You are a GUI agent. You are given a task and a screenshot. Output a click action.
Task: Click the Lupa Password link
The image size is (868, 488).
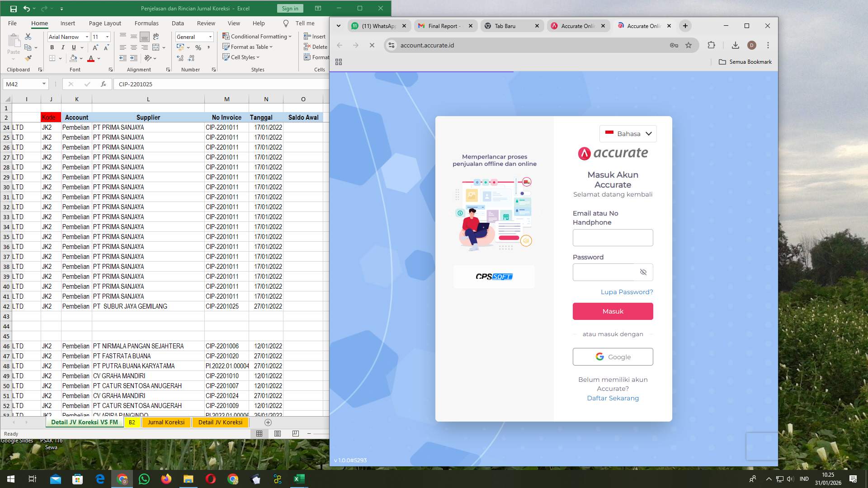(627, 292)
